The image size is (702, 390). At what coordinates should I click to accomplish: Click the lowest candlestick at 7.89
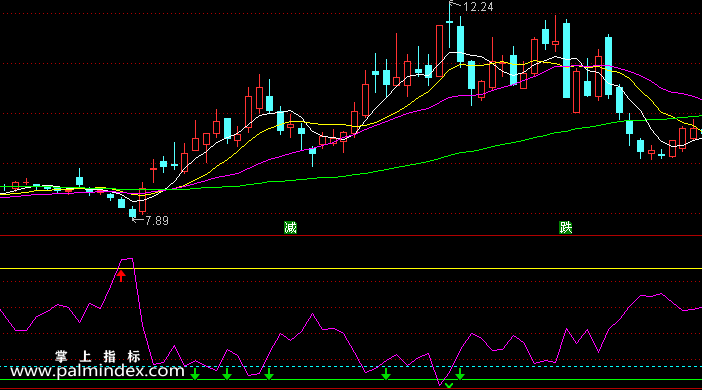(132, 213)
